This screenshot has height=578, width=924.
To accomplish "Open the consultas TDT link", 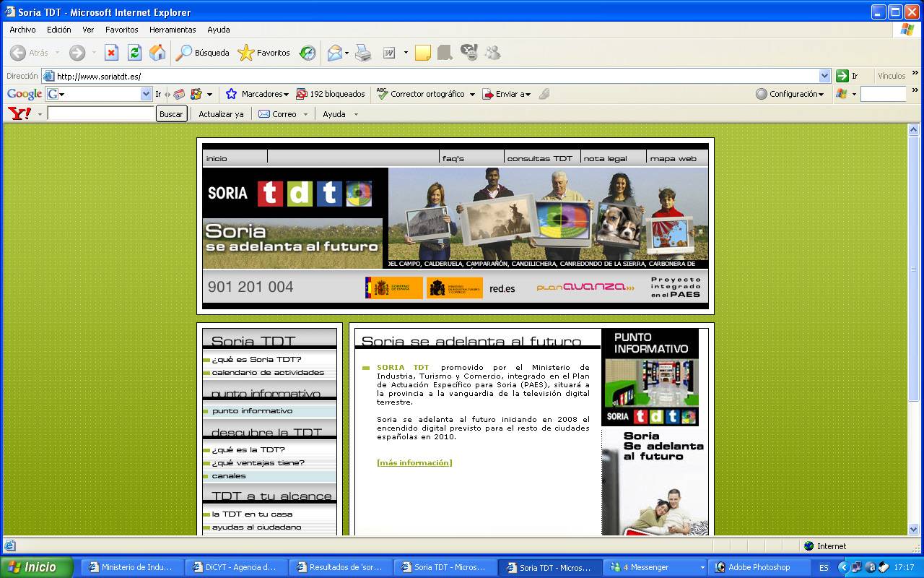I will (x=539, y=158).
